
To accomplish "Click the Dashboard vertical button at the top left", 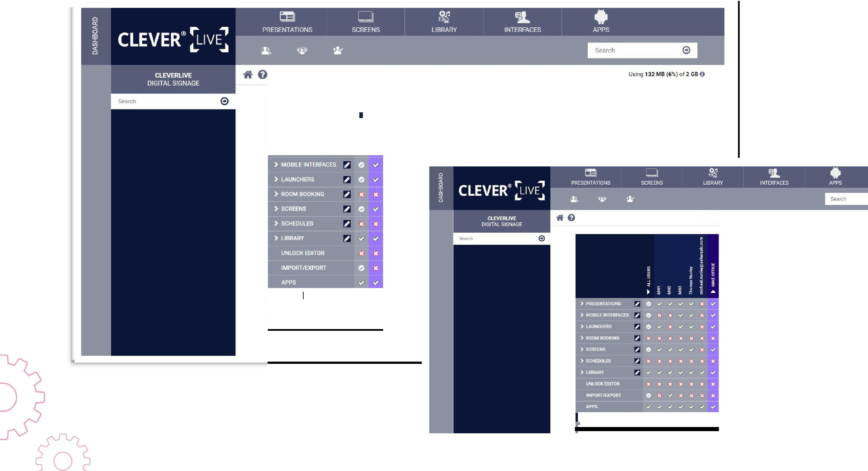I will 96,36.
